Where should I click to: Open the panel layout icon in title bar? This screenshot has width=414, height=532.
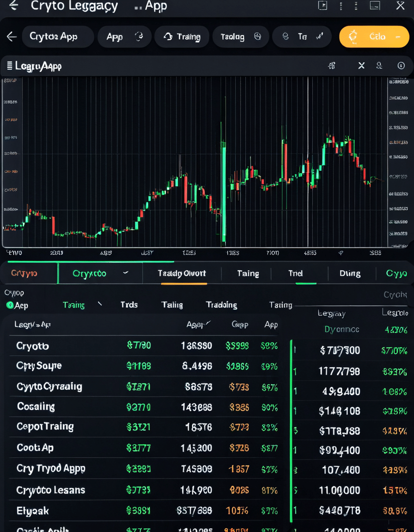pos(323,6)
